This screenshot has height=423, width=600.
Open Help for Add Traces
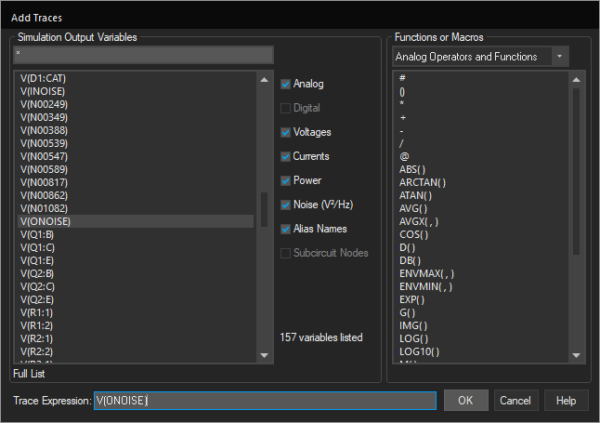tap(566, 400)
